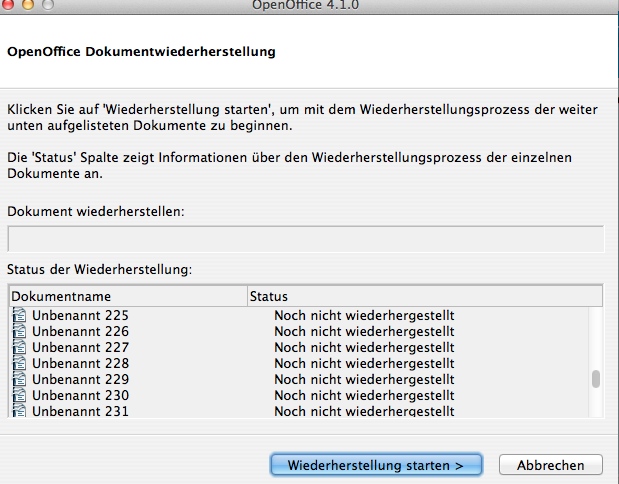Click the recovery list scrollbar thumb
The width and height of the screenshot is (619, 484).
point(596,379)
